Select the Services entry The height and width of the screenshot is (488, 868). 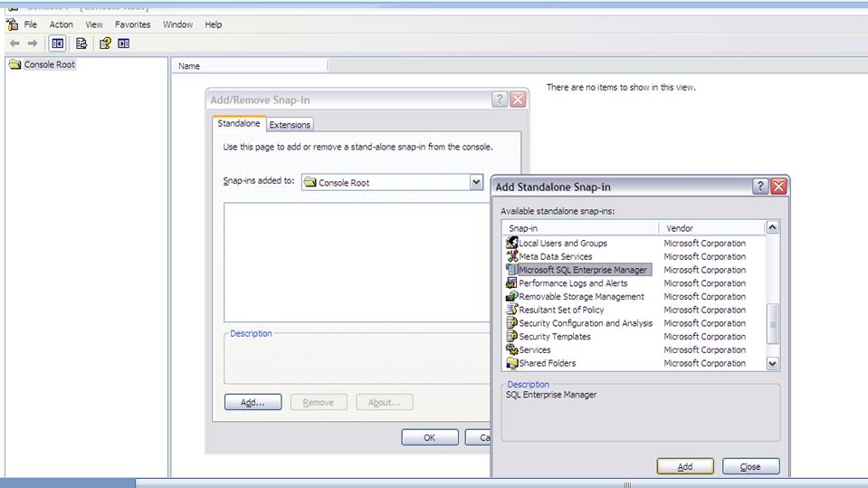535,349
